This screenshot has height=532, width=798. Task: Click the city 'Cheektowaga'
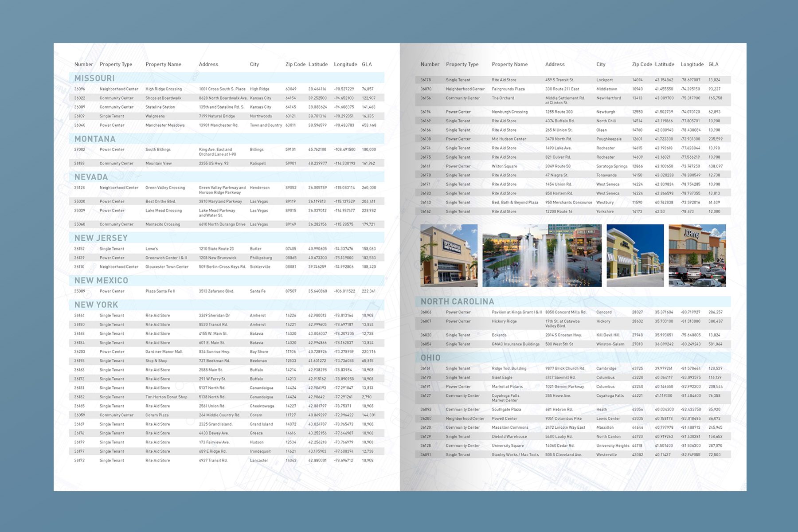[262, 406]
